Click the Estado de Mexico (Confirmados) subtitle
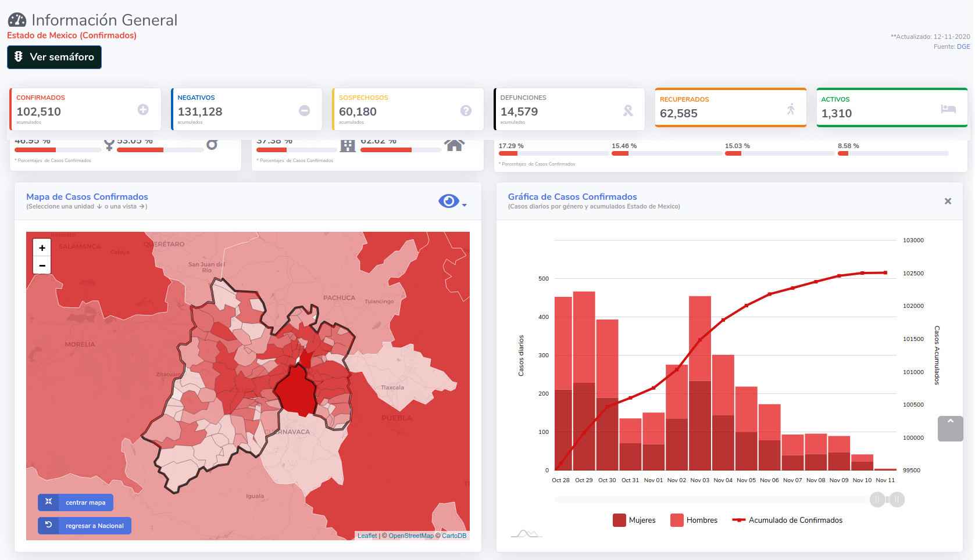975x560 pixels. [72, 35]
